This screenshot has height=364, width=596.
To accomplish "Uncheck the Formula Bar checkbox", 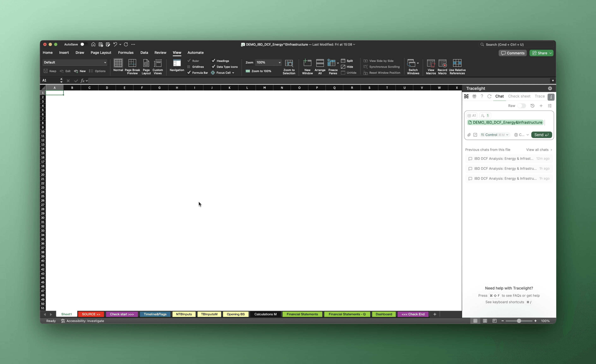I will click(189, 73).
